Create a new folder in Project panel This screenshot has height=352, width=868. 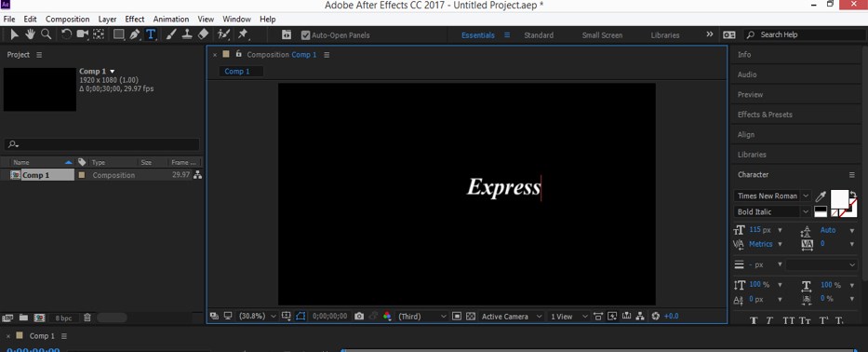coord(23,318)
